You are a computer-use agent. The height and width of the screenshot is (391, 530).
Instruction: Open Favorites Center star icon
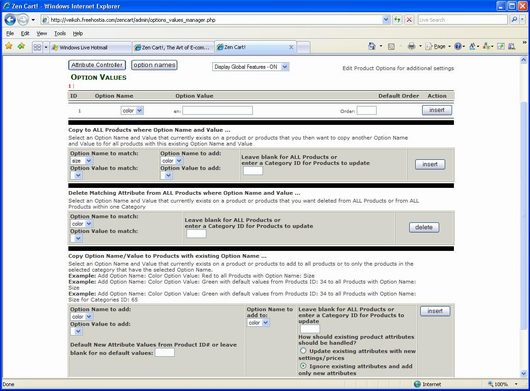9,46
